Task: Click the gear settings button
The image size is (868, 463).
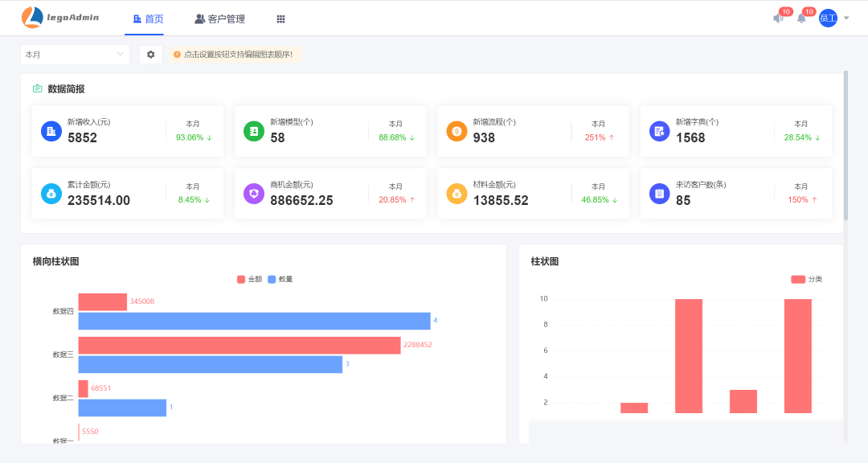Action: click(x=150, y=55)
